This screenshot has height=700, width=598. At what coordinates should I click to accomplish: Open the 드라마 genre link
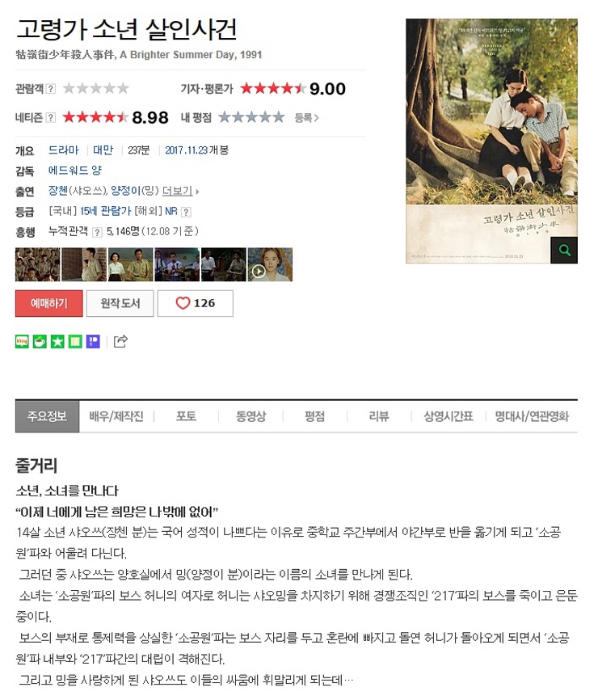[63, 150]
